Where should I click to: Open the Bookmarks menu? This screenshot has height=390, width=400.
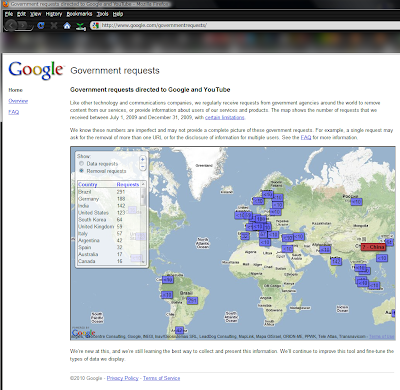pyautogui.click(x=79, y=14)
